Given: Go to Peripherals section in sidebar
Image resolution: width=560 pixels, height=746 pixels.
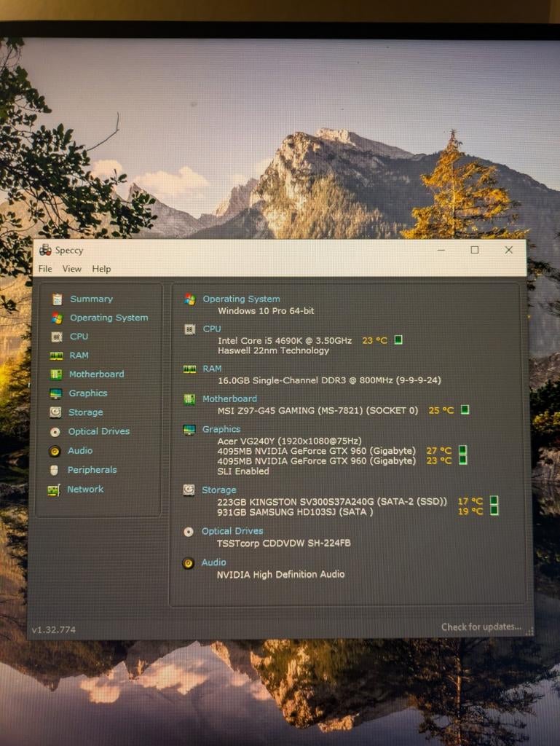Looking at the screenshot, I should (x=92, y=470).
